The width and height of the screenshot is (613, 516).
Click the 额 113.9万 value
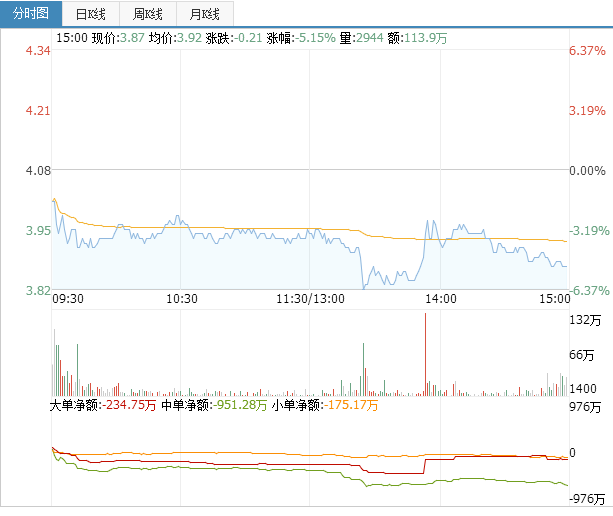pos(425,38)
